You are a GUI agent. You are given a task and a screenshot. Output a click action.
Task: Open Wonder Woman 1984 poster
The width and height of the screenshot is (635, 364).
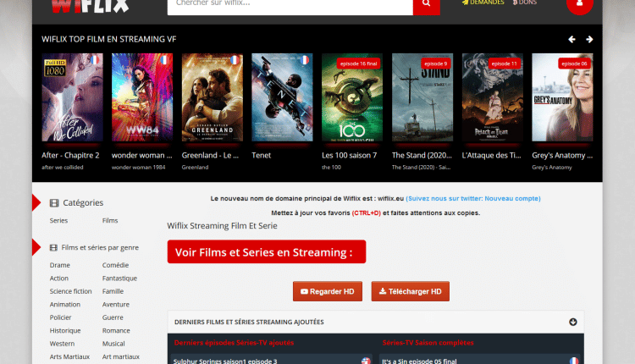(142, 97)
